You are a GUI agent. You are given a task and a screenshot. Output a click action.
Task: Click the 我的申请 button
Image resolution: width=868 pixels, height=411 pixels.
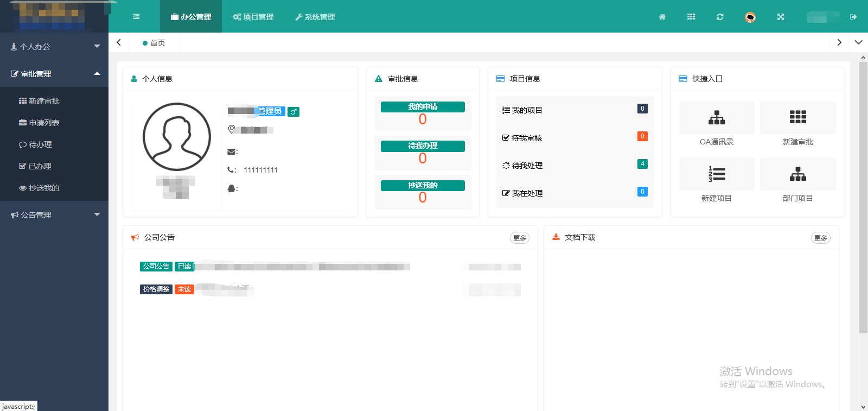coord(423,107)
